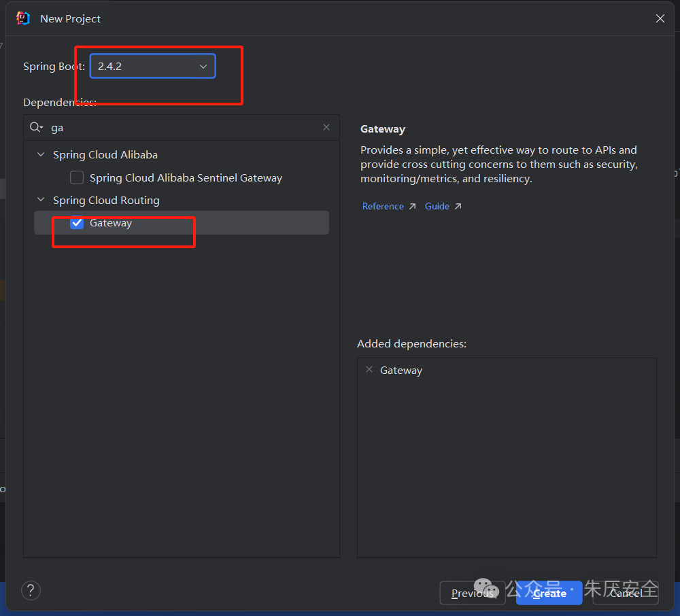Cancel the New Project dialog
Screen dimensions: 680x616
(x=626, y=593)
